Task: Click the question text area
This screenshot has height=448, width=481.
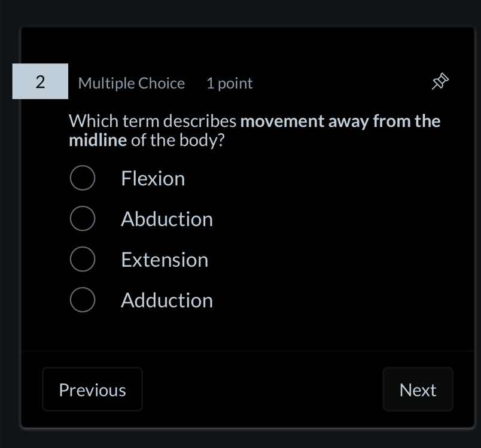Action: [x=254, y=130]
